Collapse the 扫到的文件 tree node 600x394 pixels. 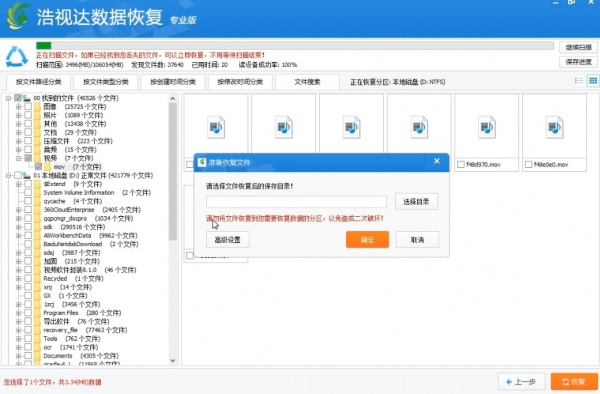click(8, 98)
